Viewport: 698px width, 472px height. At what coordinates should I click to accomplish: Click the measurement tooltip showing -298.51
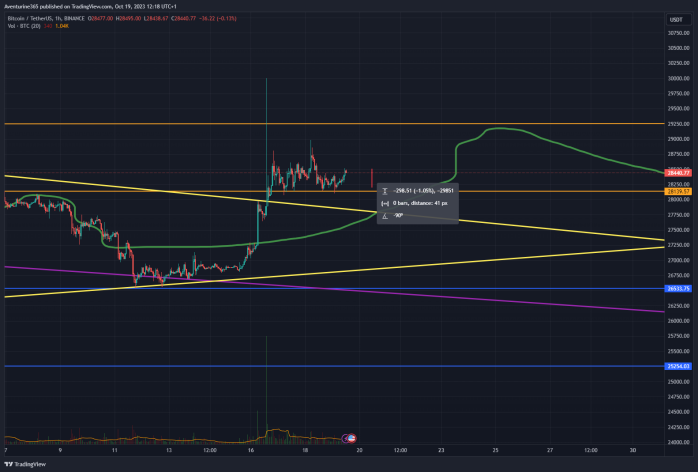coord(418,203)
